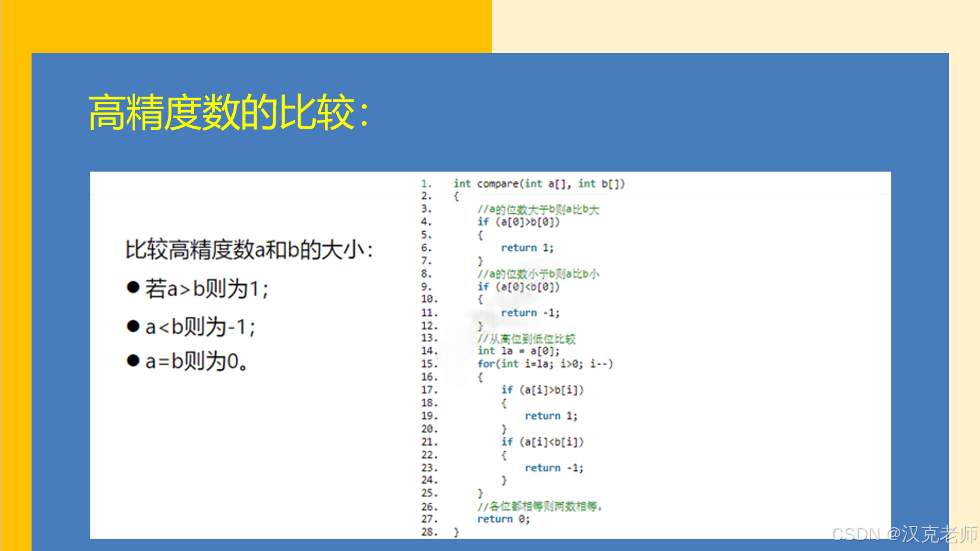The image size is (980, 551).
Task: Click the bullet text 若a>b则为1;
Action: click(x=207, y=289)
